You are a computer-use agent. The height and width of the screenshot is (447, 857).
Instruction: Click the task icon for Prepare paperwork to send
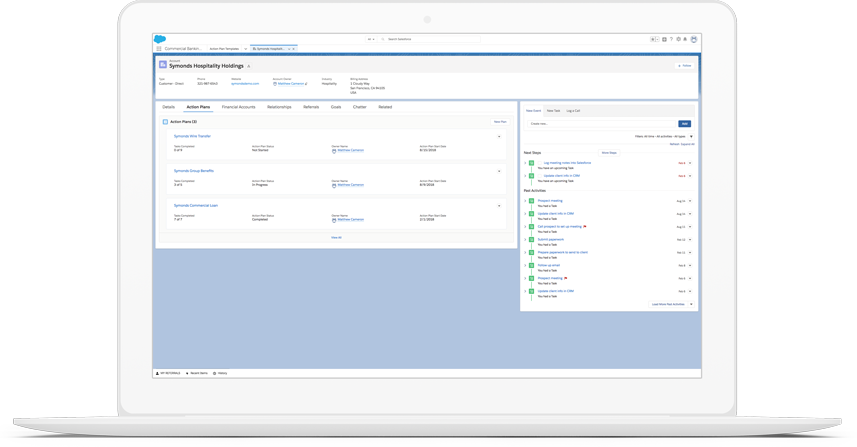click(531, 252)
